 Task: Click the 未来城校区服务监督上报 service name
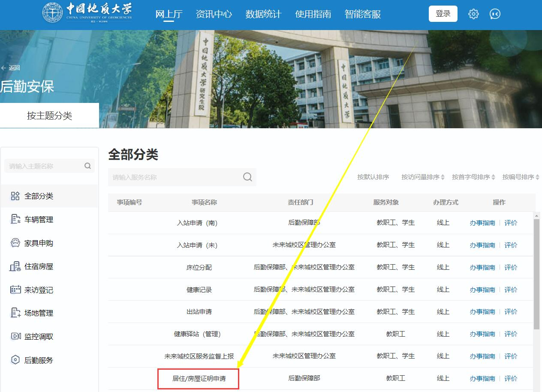(x=199, y=356)
